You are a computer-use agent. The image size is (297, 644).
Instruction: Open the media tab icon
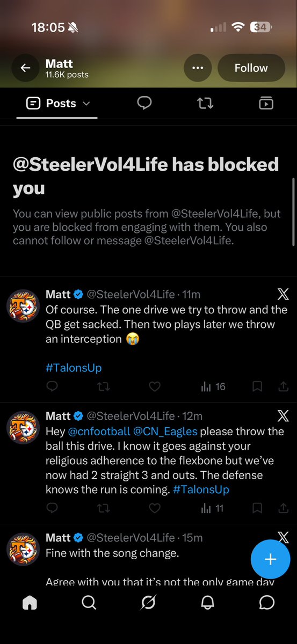coord(266,103)
